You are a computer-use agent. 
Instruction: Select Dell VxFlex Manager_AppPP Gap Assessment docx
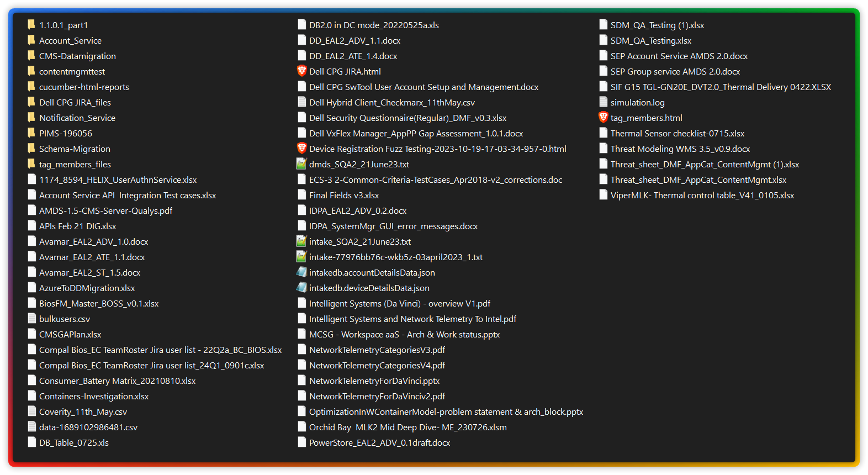(416, 133)
